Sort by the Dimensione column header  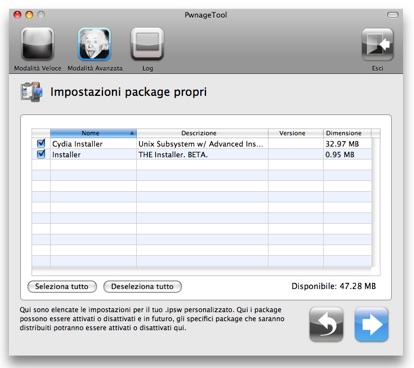coord(347,133)
